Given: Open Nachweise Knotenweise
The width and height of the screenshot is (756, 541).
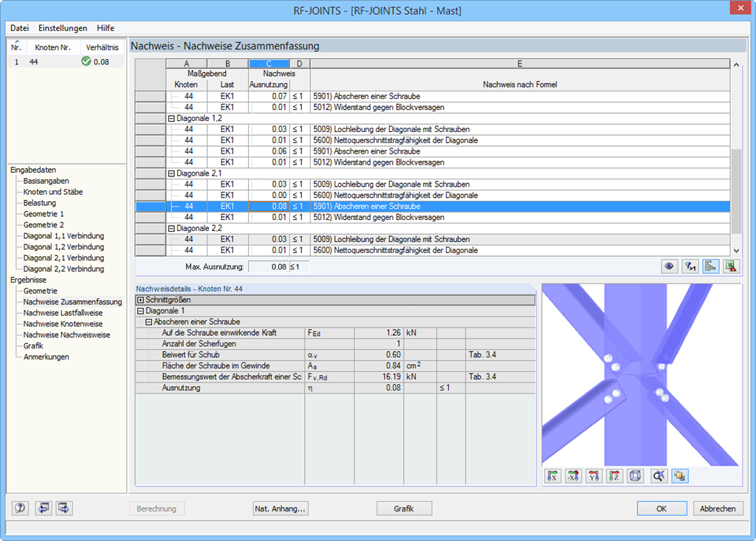Looking at the screenshot, I should [x=63, y=324].
